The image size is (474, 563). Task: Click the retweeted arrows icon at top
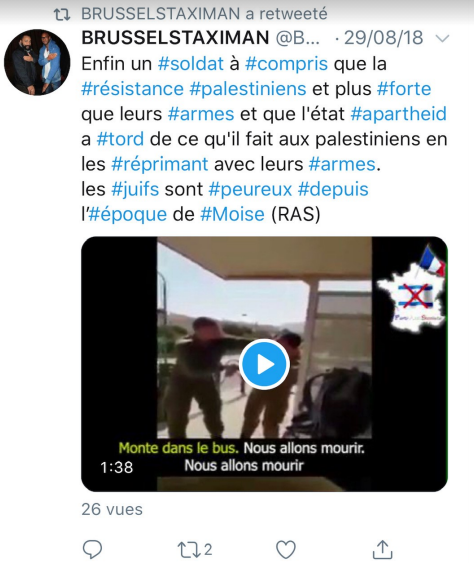tap(62, 15)
